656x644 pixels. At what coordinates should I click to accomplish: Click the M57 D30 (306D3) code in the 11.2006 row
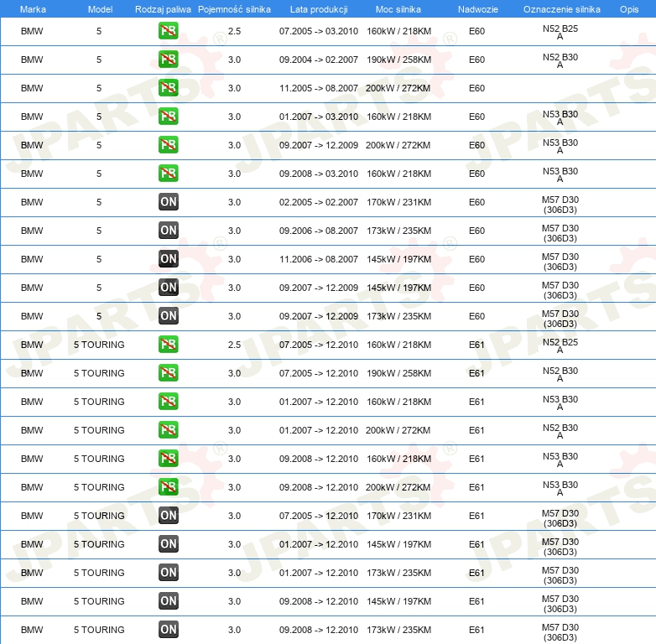pos(560,262)
